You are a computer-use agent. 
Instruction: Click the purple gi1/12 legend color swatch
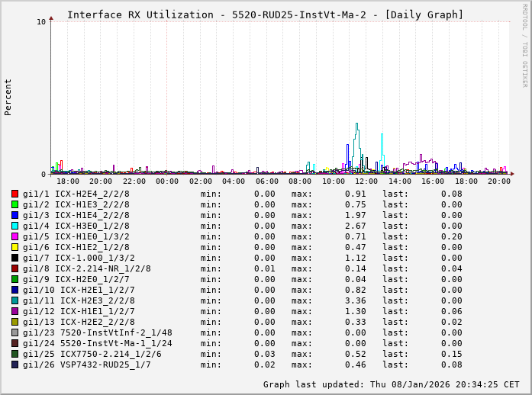coord(15,311)
